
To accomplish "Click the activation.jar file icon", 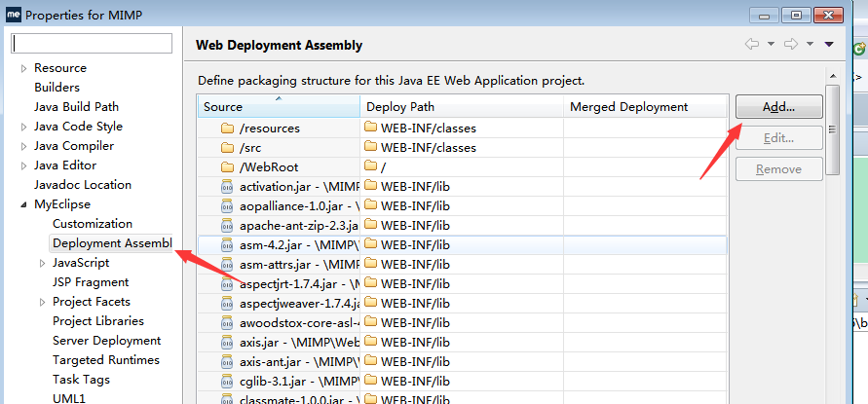I will click(x=228, y=186).
